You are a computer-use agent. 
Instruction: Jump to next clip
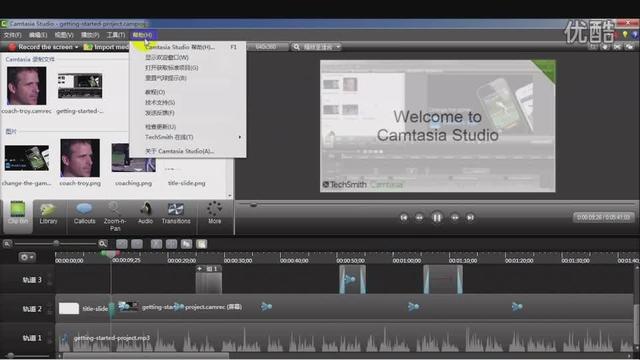click(x=470, y=218)
